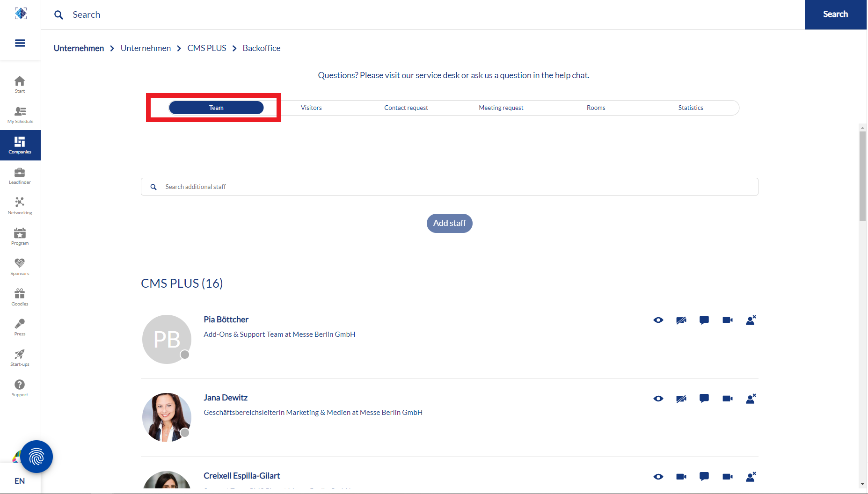The height and width of the screenshot is (494, 868).
Task: Click the scrollbar down arrow
Action: point(862,484)
